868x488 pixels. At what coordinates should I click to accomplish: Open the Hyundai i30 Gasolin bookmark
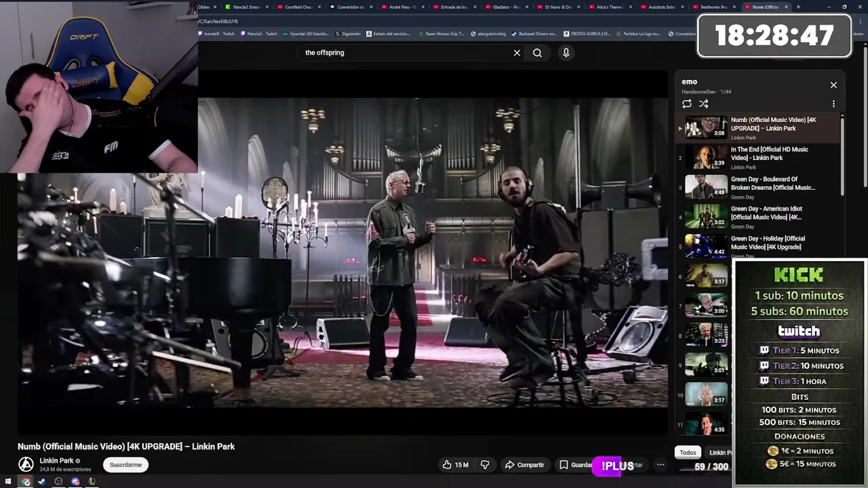(305, 33)
